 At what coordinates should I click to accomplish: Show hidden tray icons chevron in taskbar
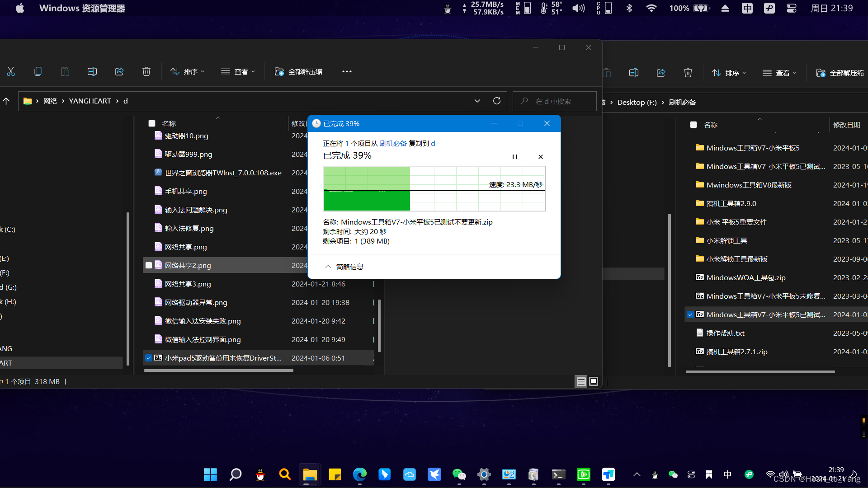coord(637,474)
